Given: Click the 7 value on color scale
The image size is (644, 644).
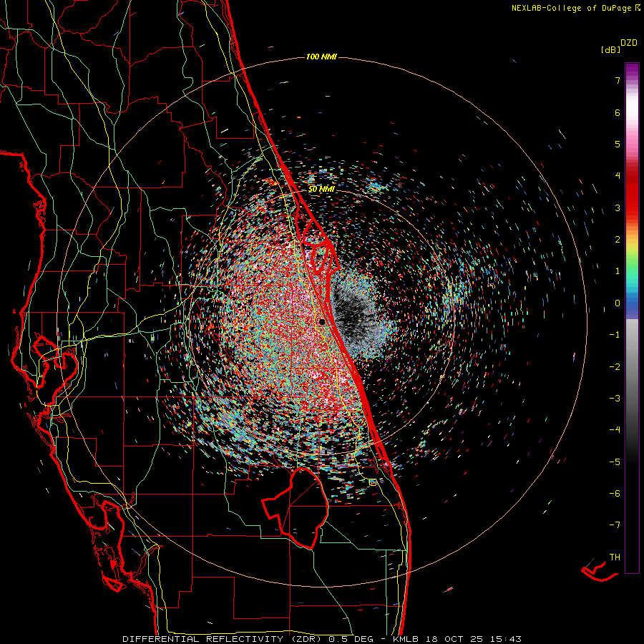Looking at the screenshot, I should (618, 80).
